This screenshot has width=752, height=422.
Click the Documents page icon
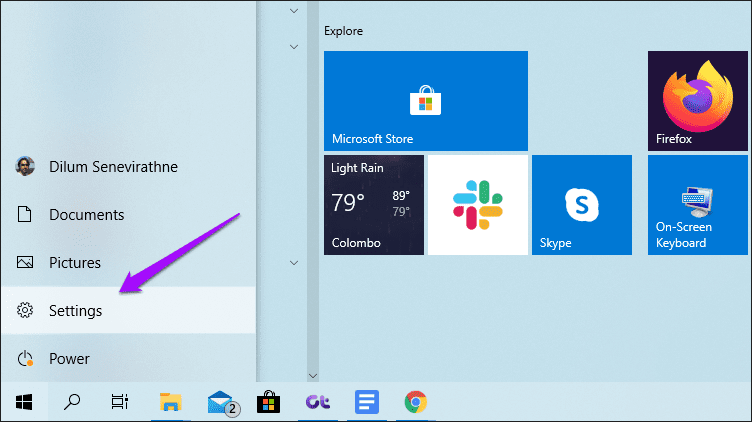[x=24, y=214]
